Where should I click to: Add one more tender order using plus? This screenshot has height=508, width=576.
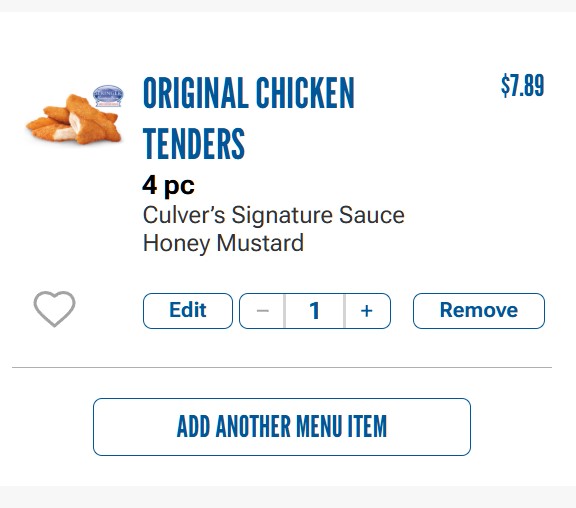click(367, 311)
